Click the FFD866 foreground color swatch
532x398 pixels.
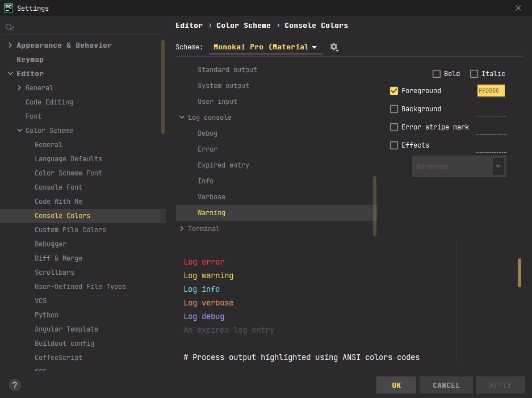coord(491,91)
